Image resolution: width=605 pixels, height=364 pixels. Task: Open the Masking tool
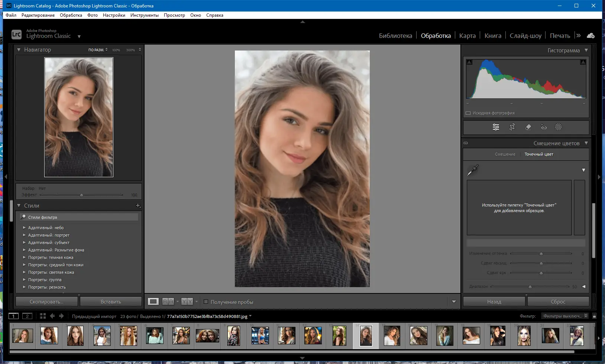click(558, 127)
